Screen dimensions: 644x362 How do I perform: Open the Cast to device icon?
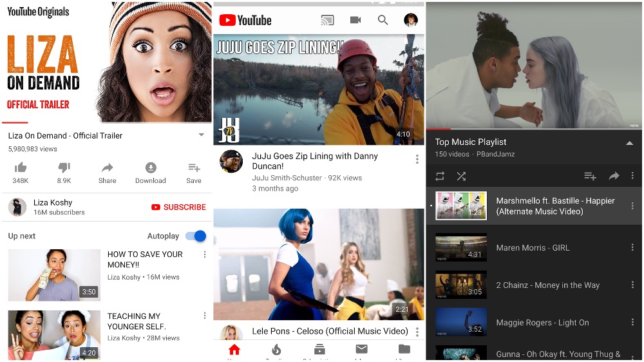click(x=328, y=20)
